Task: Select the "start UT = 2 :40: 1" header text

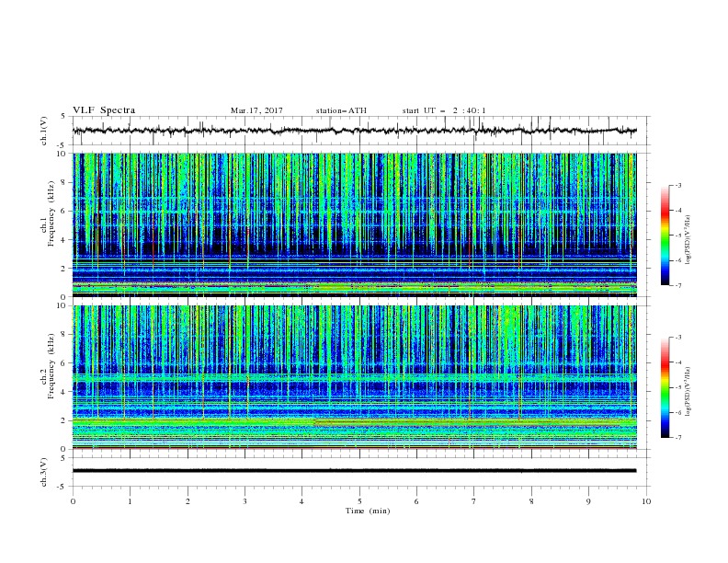Action: (x=444, y=110)
